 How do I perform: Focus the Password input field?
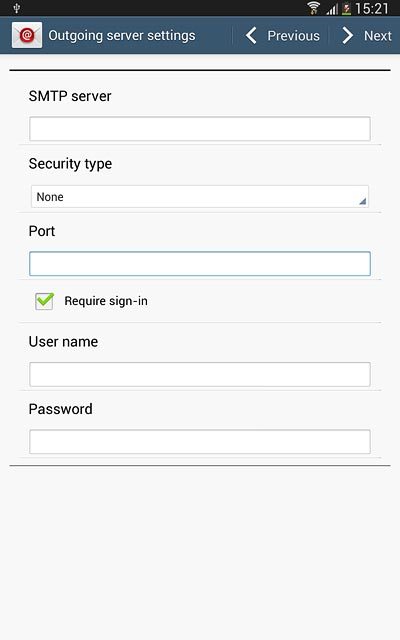tap(200, 442)
